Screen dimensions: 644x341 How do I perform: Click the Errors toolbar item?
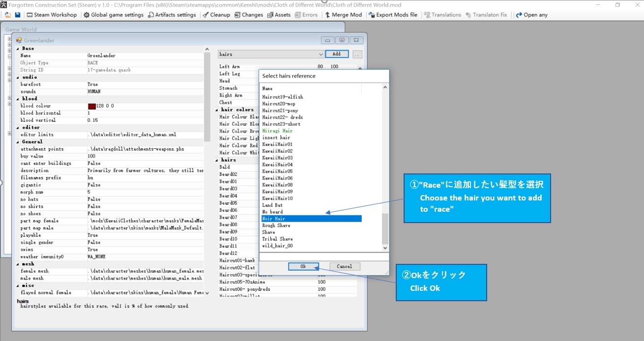click(306, 15)
